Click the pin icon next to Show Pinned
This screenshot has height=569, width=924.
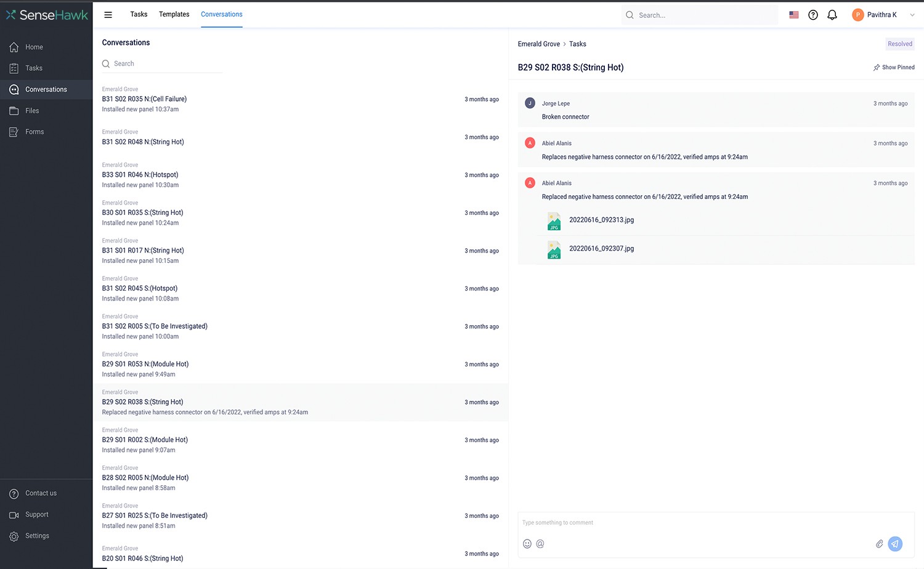(x=877, y=68)
